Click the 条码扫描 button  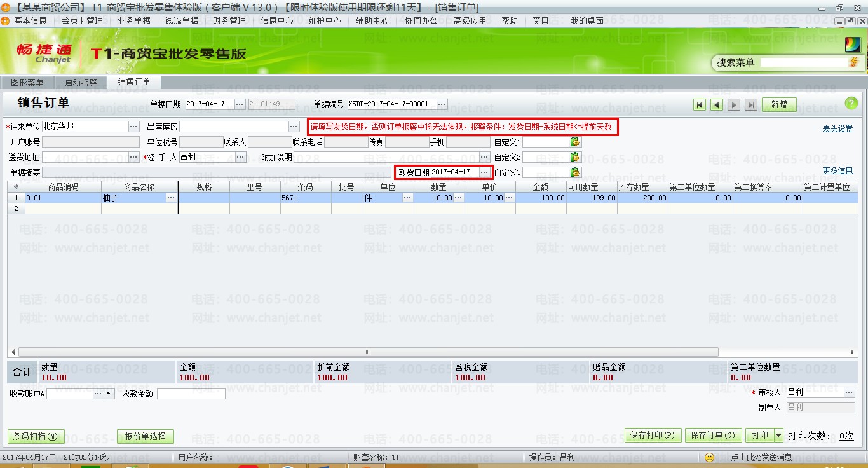point(36,436)
